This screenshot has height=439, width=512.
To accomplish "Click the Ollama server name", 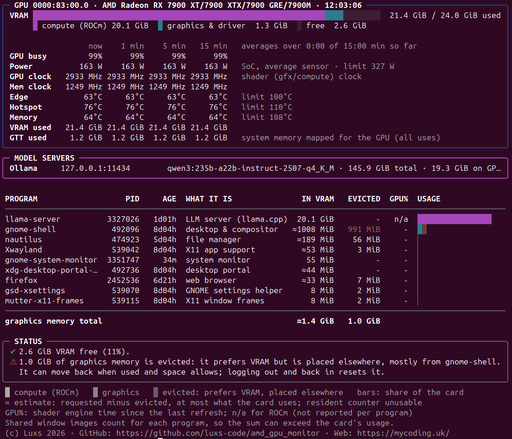I will (23, 168).
